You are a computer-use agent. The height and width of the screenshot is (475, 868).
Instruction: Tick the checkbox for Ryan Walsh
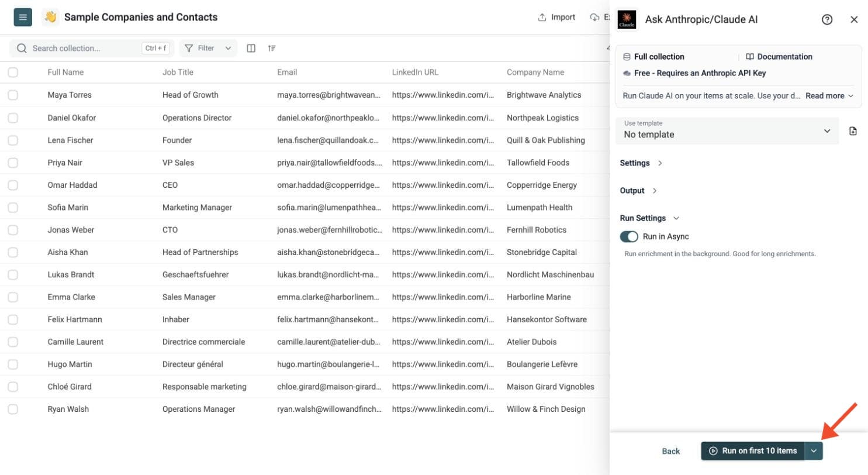(13, 409)
